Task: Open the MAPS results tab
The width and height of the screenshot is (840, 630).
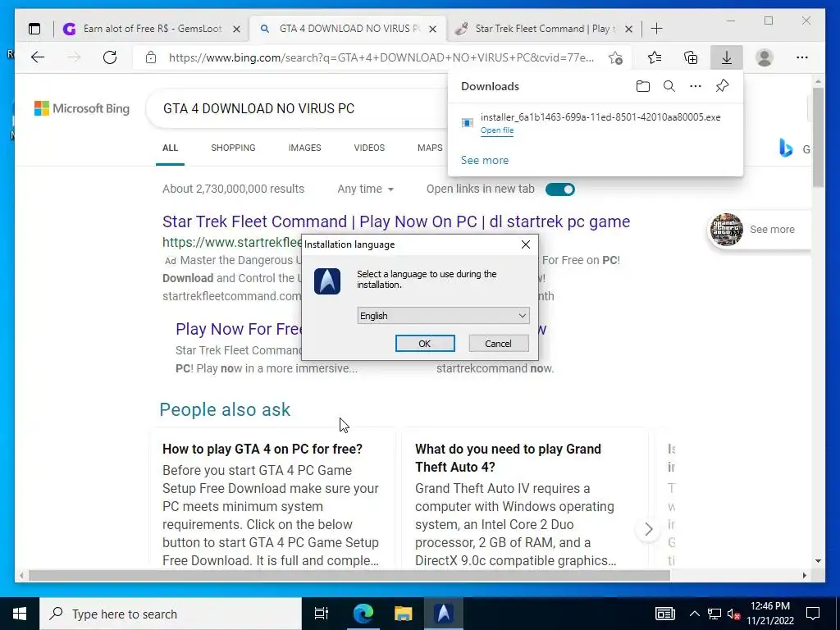Action: point(430,148)
